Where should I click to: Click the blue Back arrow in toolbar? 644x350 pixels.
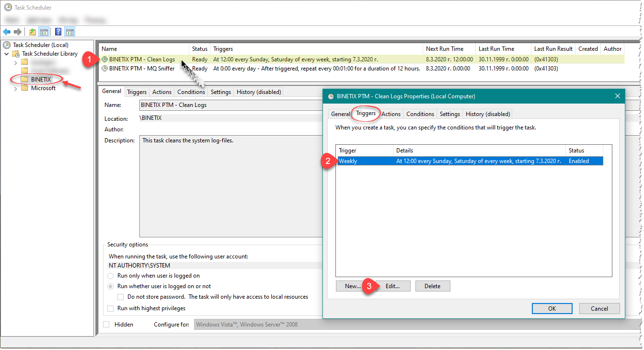pyautogui.click(x=7, y=32)
